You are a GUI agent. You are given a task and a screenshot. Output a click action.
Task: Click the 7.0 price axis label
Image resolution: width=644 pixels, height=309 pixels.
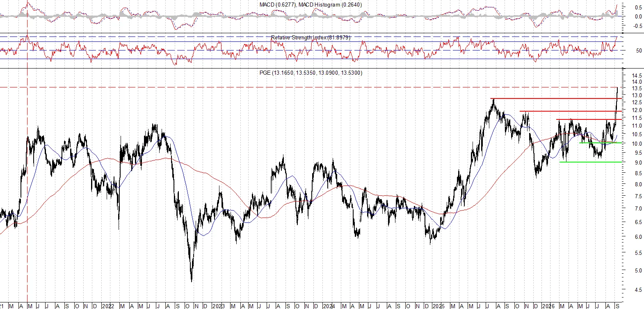[x=639, y=209]
